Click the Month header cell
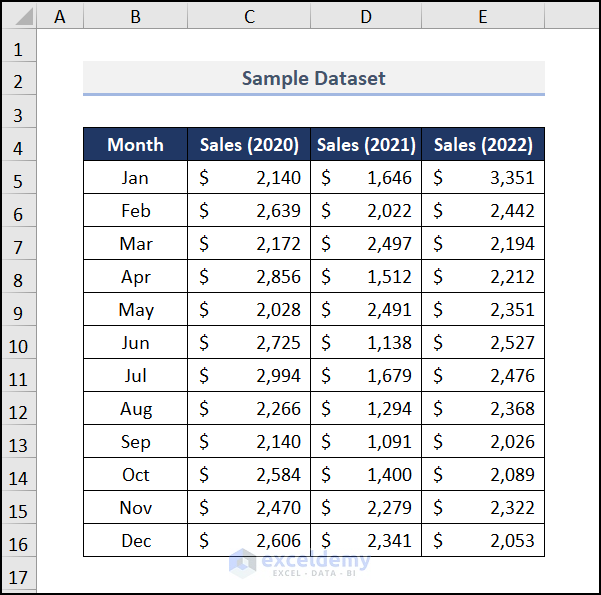Screen dimensions: 601x595 click(x=135, y=144)
